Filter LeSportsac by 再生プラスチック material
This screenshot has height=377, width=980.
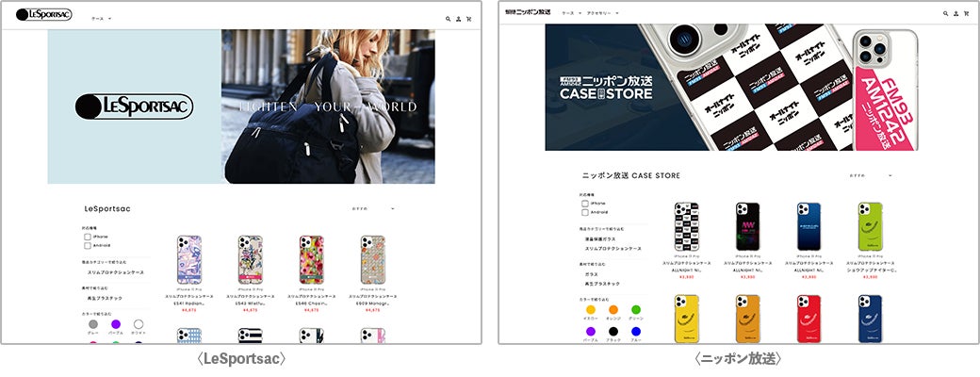point(105,299)
